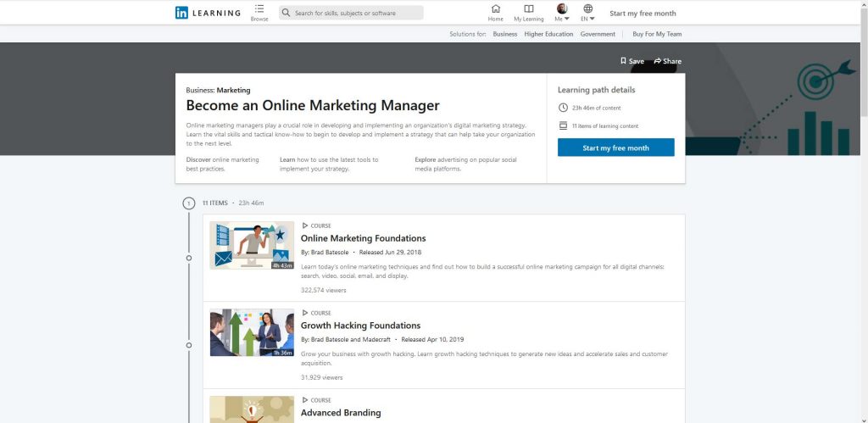The image size is (868, 423).
Task: Click play icon on Advanced Branding course label
Action: pos(304,400)
